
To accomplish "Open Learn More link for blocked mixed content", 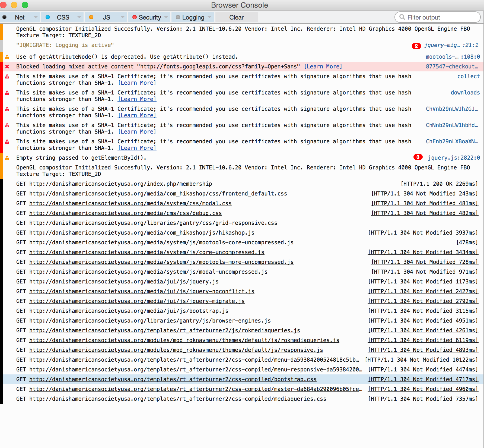I will [x=323, y=67].
